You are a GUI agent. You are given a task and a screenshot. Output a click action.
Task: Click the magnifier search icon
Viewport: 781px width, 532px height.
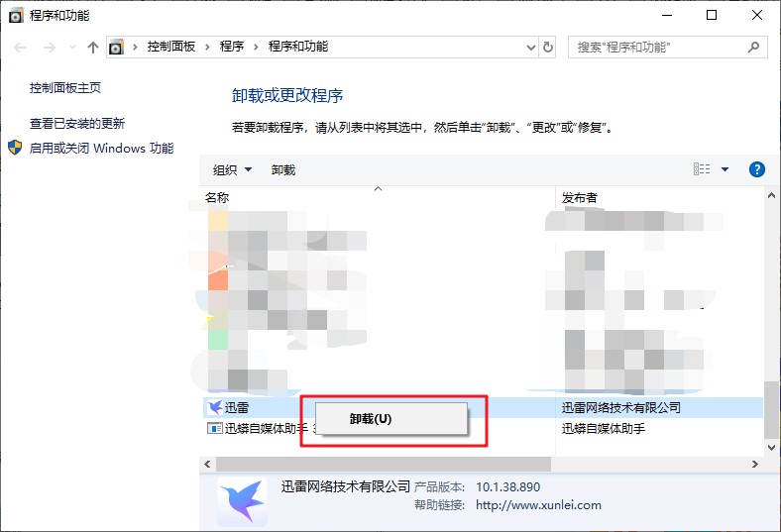tap(754, 47)
